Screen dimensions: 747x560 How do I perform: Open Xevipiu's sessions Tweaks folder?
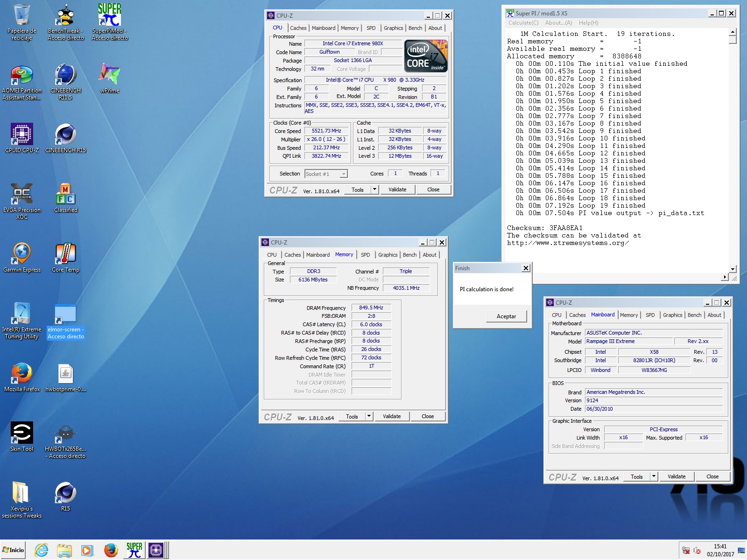[21, 500]
